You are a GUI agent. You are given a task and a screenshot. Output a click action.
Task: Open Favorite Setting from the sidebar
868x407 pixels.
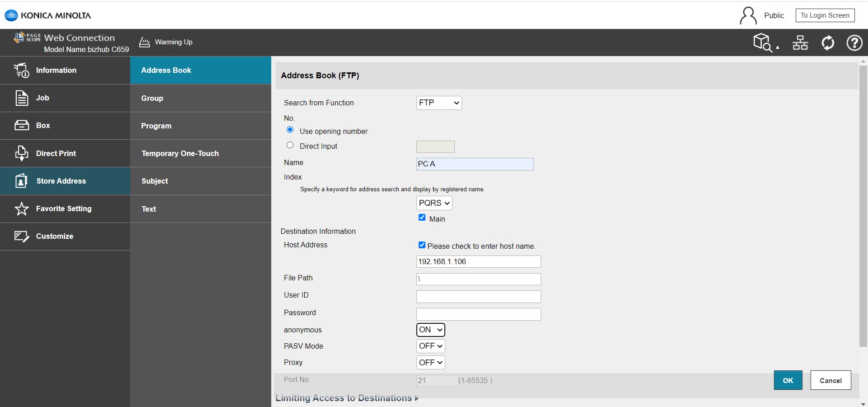coord(63,208)
